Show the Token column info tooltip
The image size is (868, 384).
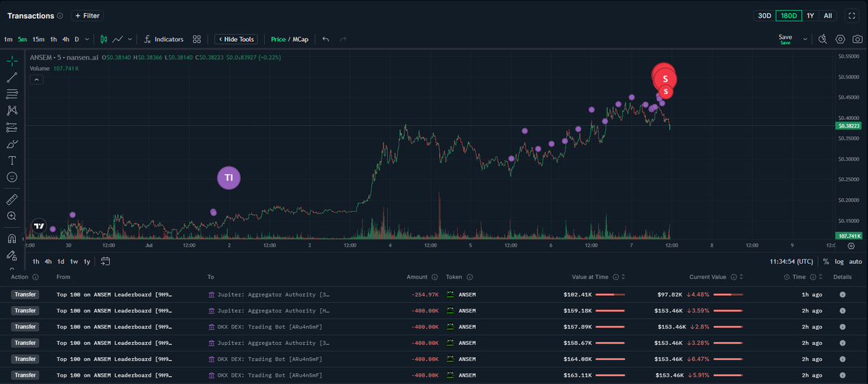[469, 277]
